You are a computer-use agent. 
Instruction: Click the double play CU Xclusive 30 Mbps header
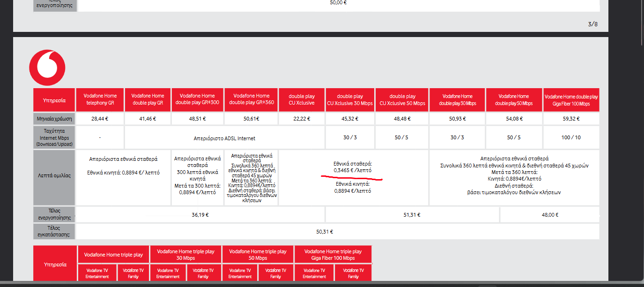point(350,99)
